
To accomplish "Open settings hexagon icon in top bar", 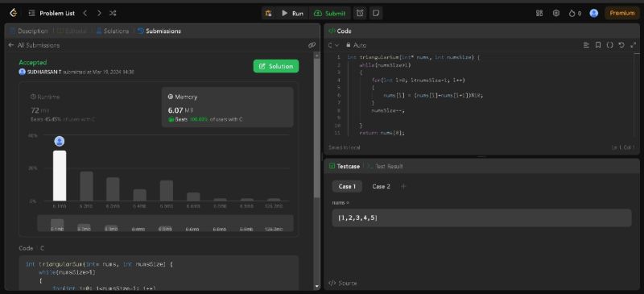I will (556, 13).
